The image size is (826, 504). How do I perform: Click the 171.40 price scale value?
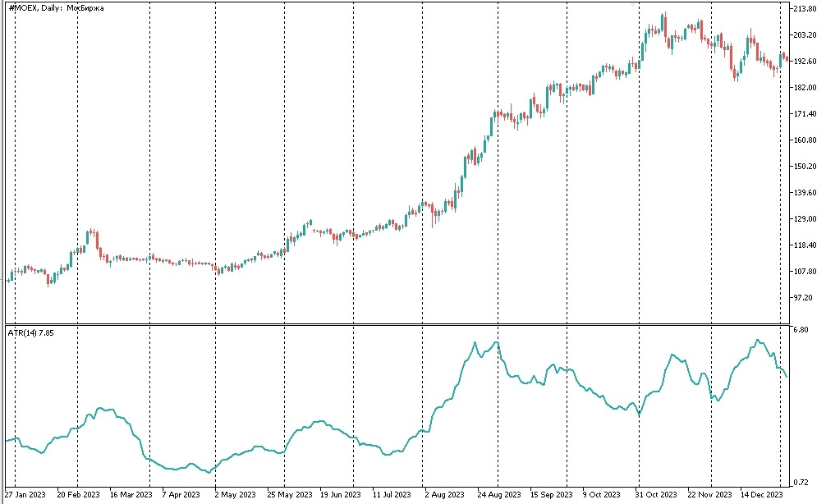coord(805,114)
